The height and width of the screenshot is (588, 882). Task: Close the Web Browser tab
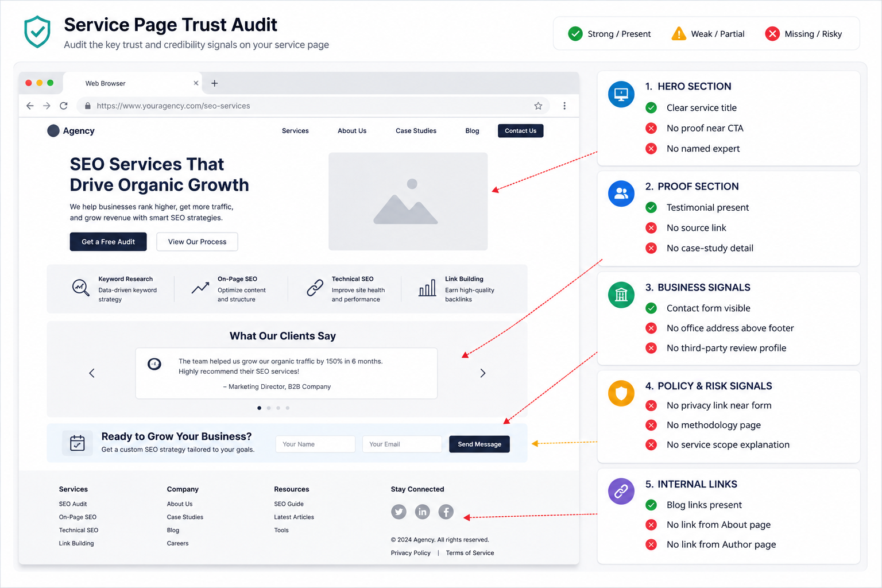tap(196, 83)
